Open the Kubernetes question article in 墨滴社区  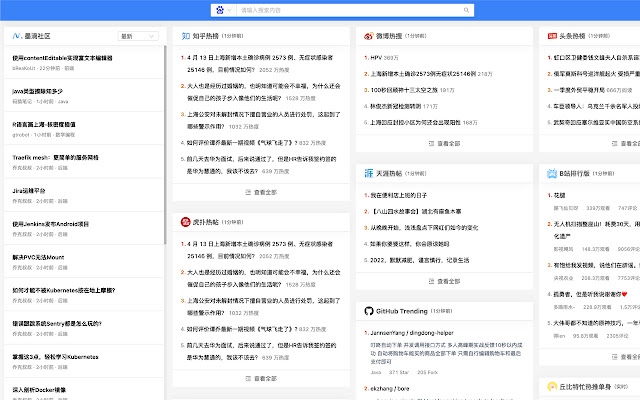tap(64, 291)
